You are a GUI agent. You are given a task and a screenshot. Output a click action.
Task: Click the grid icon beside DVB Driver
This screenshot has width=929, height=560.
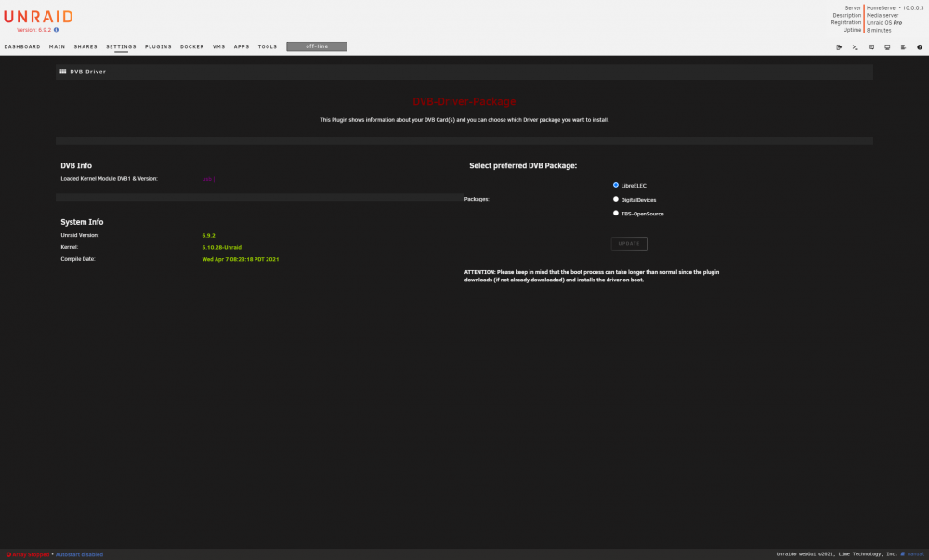click(x=63, y=71)
